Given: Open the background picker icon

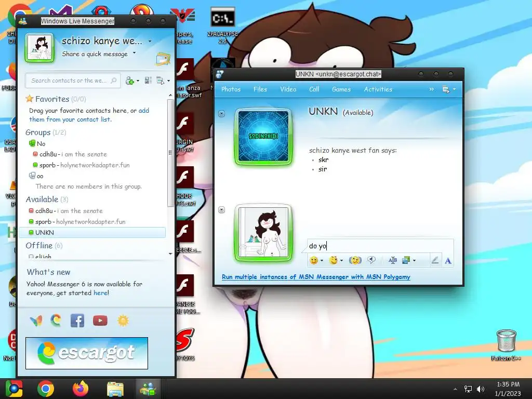Looking at the screenshot, I should 406,260.
